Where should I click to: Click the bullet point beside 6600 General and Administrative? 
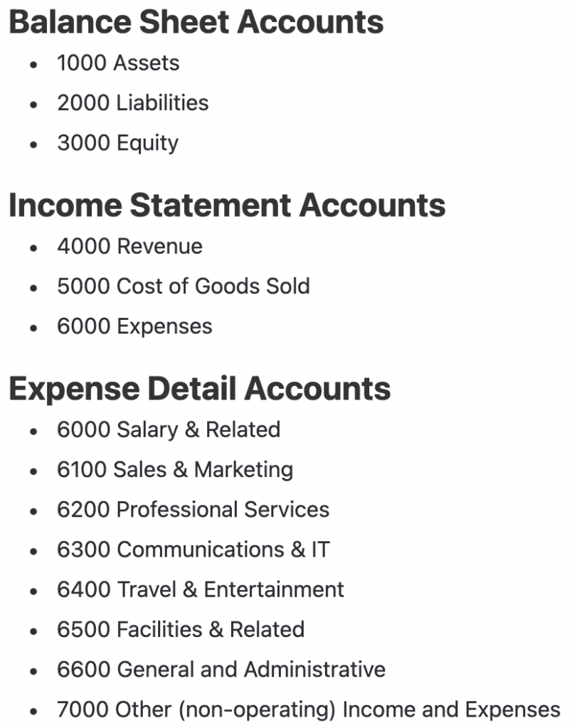(x=33, y=670)
